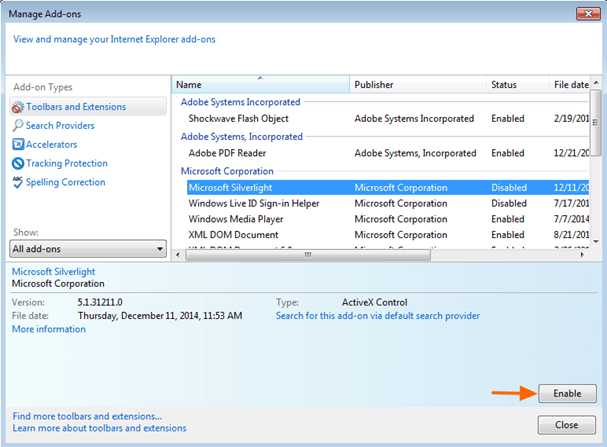Image resolution: width=607 pixels, height=447 pixels.
Task: Search for this add-on via default search provider
Action: click(377, 316)
